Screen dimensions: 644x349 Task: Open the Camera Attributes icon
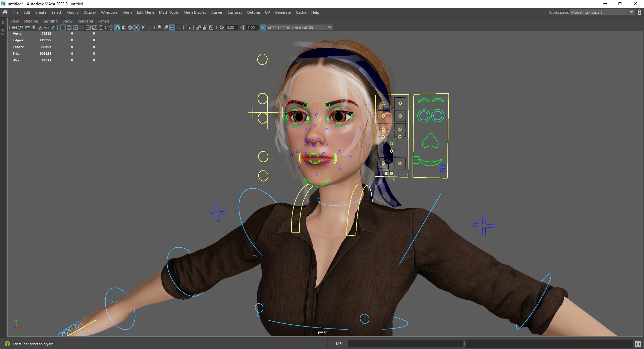(27, 28)
